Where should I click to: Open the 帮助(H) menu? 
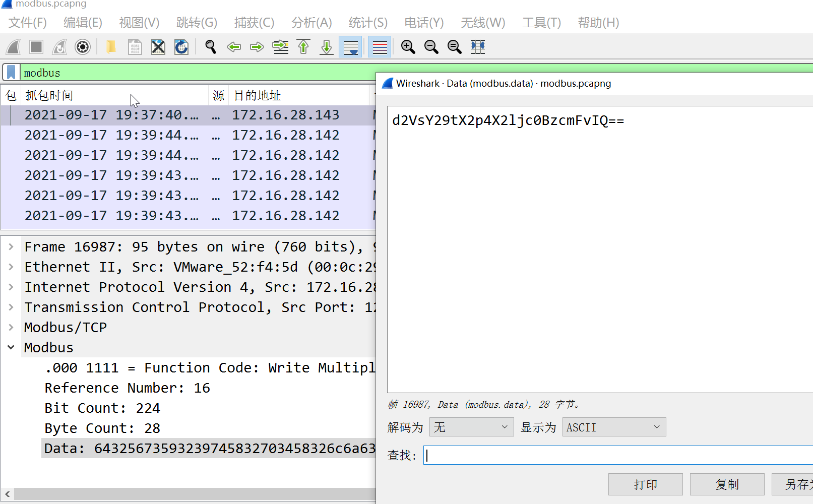[598, 23]
